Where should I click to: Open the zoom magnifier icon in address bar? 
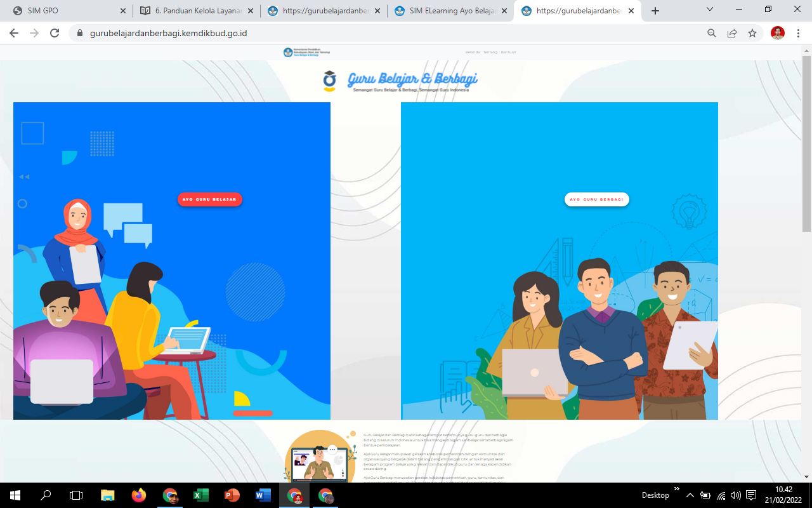pyautogui.click(x=712, y=33)
